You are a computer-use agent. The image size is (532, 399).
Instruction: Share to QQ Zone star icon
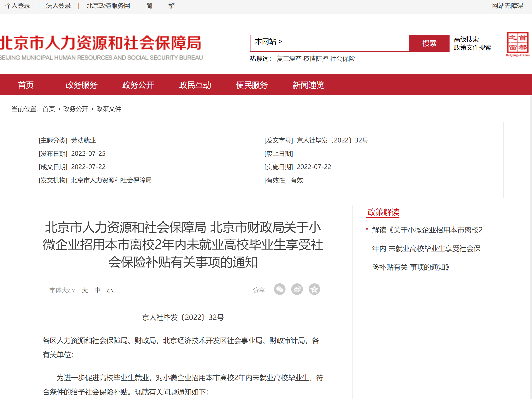tap(314, 289)
